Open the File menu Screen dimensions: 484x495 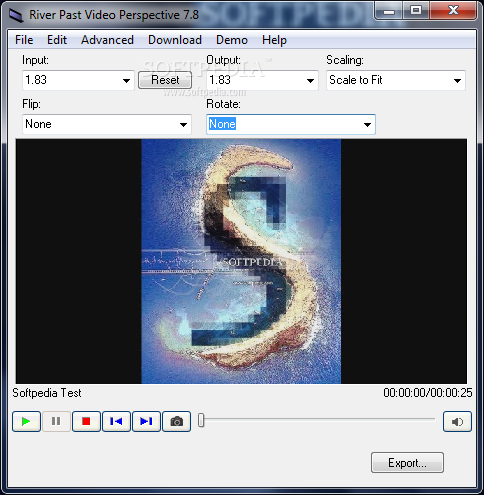(24, 40)
